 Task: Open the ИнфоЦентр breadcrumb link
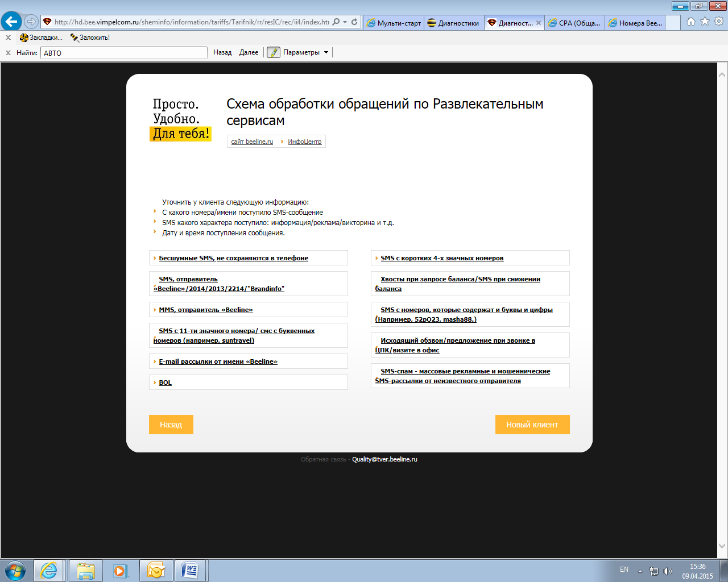tap(304, 142)
